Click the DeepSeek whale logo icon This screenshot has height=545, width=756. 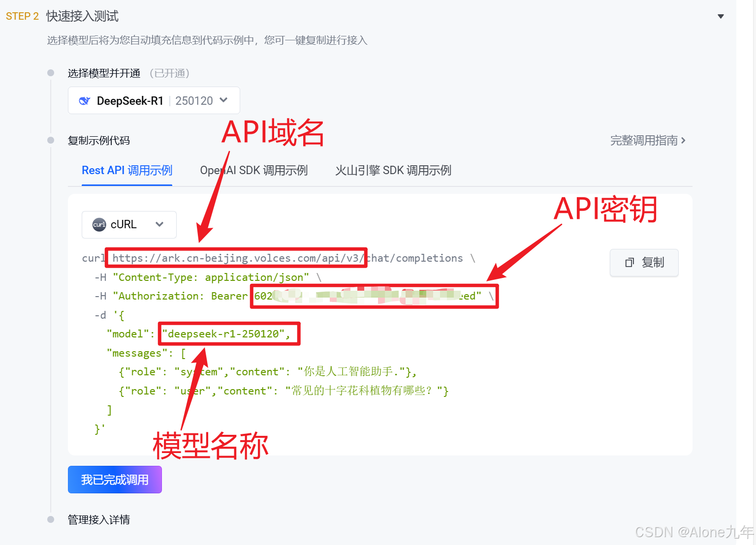[x=85, y=101]
